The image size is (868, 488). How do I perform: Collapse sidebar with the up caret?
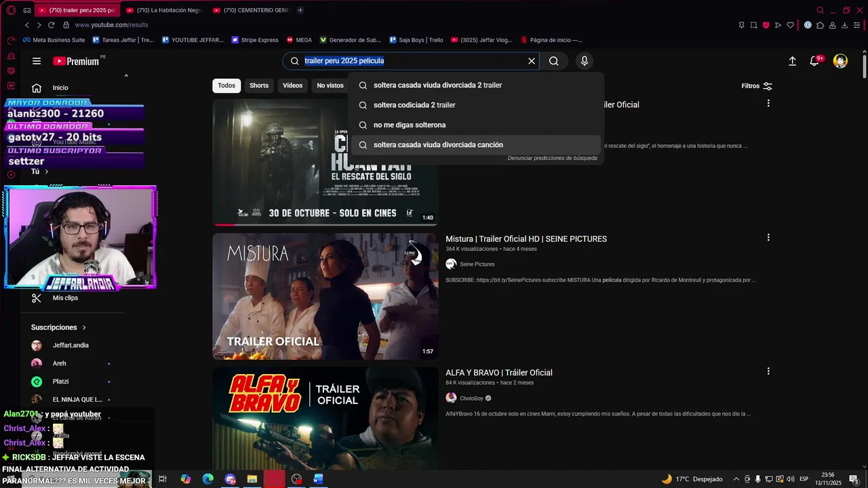[x=126, y=76]
